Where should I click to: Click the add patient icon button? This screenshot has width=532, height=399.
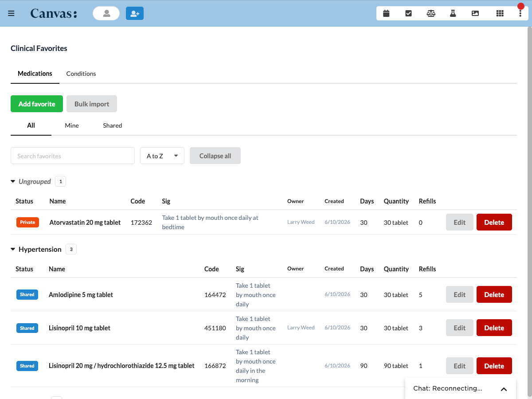(x=135, y=13)
